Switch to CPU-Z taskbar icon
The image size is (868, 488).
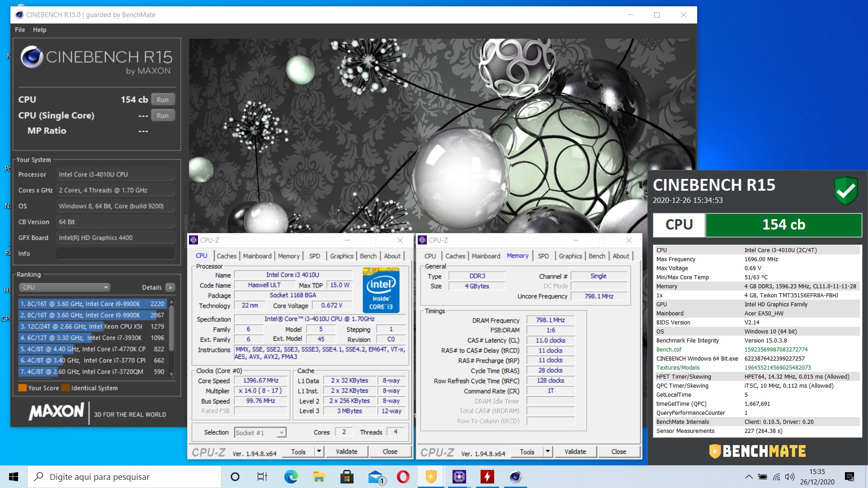[x=459, y=477]
